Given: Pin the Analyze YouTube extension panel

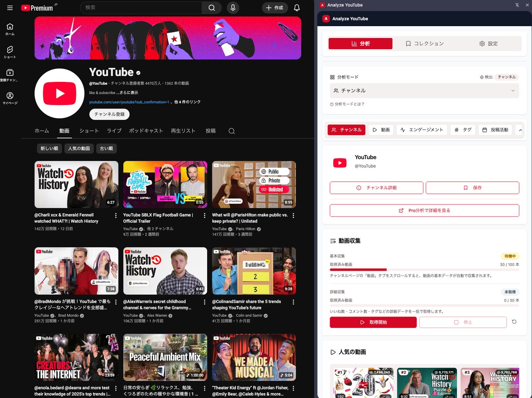Looking at the screenshot, I should coord(517,5).
